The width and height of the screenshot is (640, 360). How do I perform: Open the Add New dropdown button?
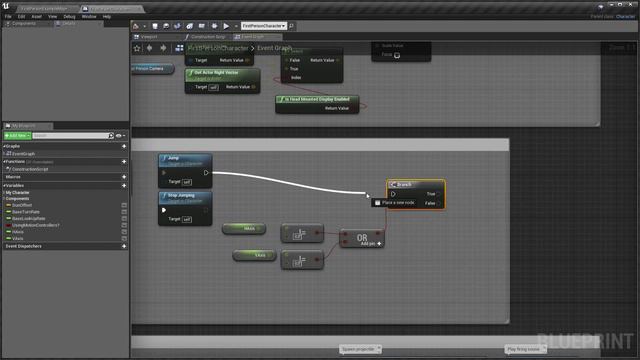[x=17, y=136]
